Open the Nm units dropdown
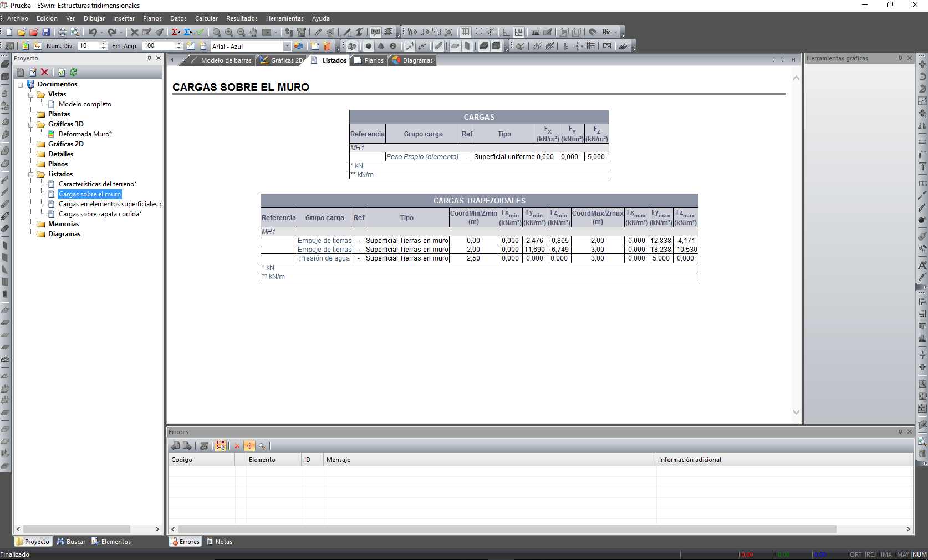This screenshot has width=928, height=560. click(x=615, y=32)
